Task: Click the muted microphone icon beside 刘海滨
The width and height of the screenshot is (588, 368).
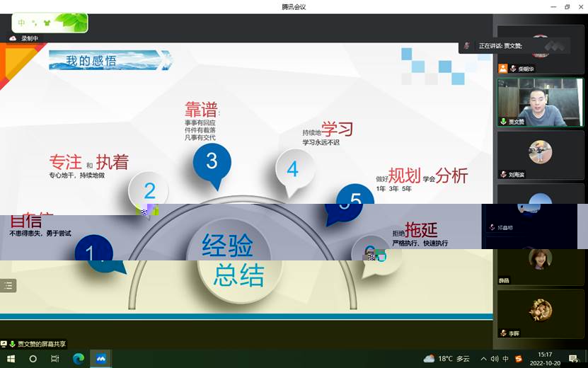Action: (x=503, y=174)
